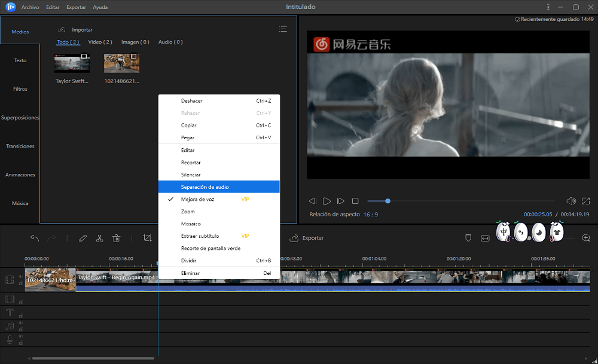
Task: Filter media by Imagen ( 0 )
Action: pos(135,42)
